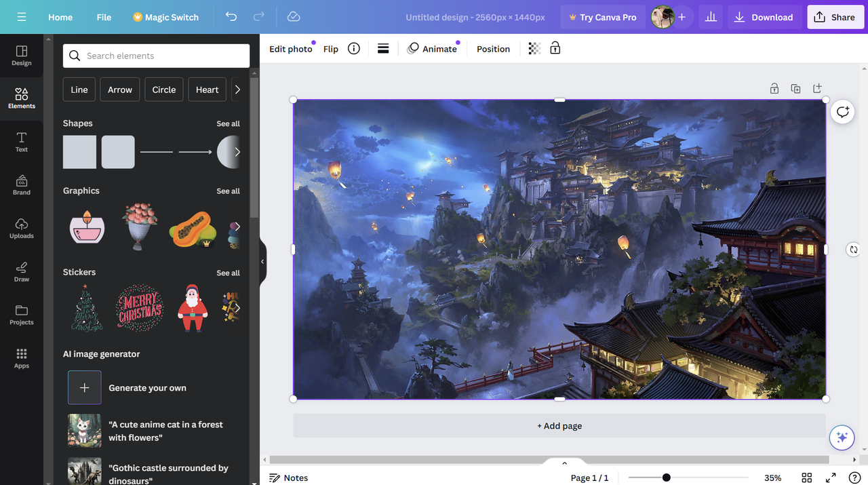
Task: Click Edit photo in the toolbar
Action: 291,49
